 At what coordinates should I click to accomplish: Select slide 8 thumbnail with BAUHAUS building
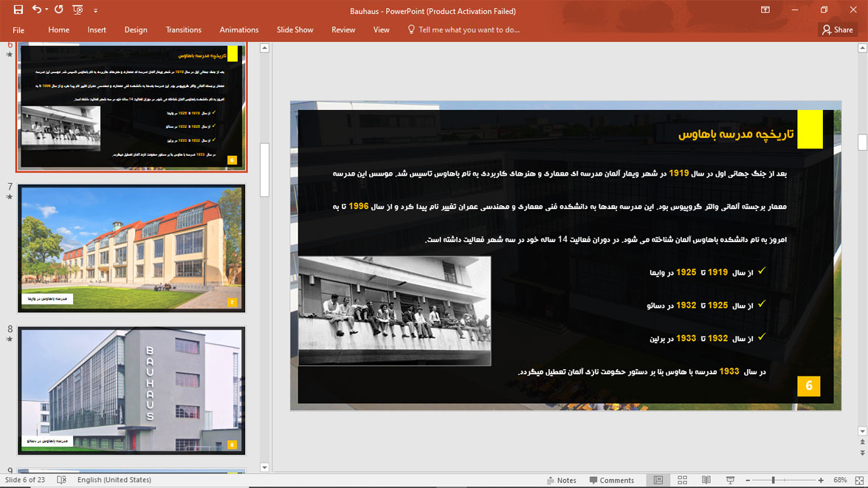(x=131, y=391)
